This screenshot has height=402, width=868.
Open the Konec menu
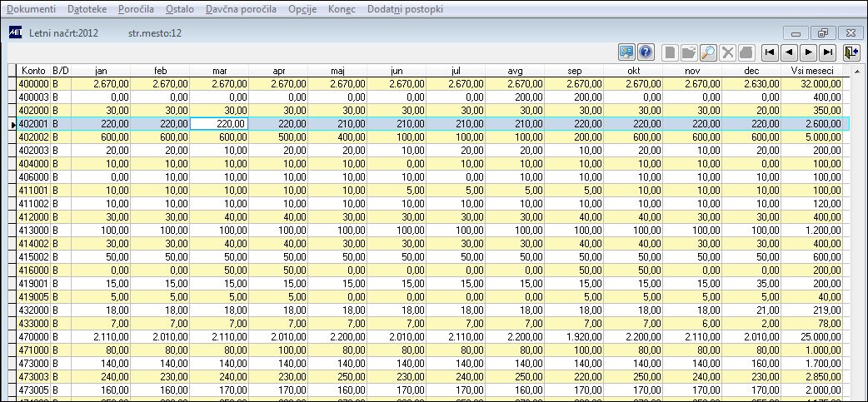coord(342,9)
